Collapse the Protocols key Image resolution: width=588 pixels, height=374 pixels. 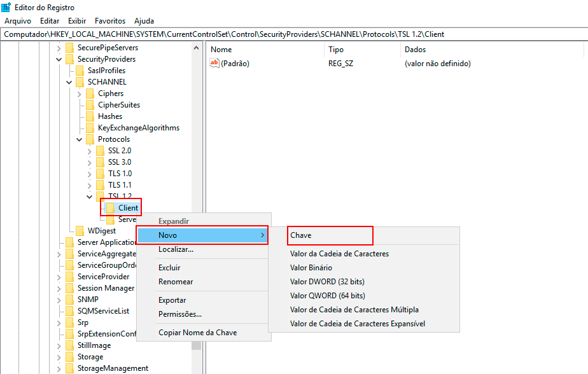click(x=79, y=139)
